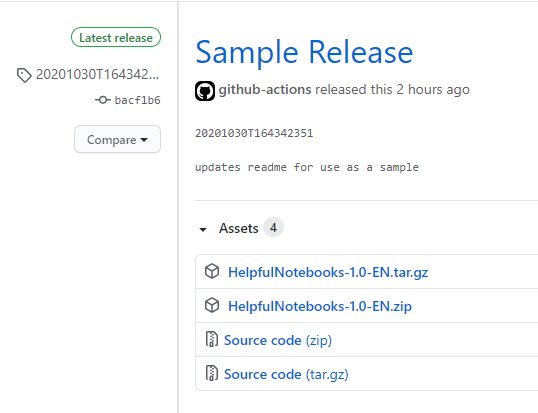Download Source code (tar.gz)
The height and width of the screenshot is (413, 538).
[286, 374]
